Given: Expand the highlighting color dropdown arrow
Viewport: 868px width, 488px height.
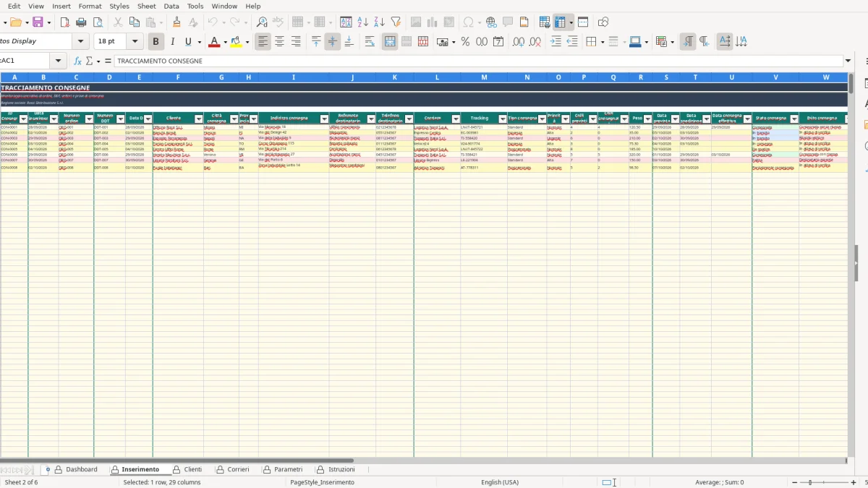Looking at the screenshot, I should pos(247,42).
